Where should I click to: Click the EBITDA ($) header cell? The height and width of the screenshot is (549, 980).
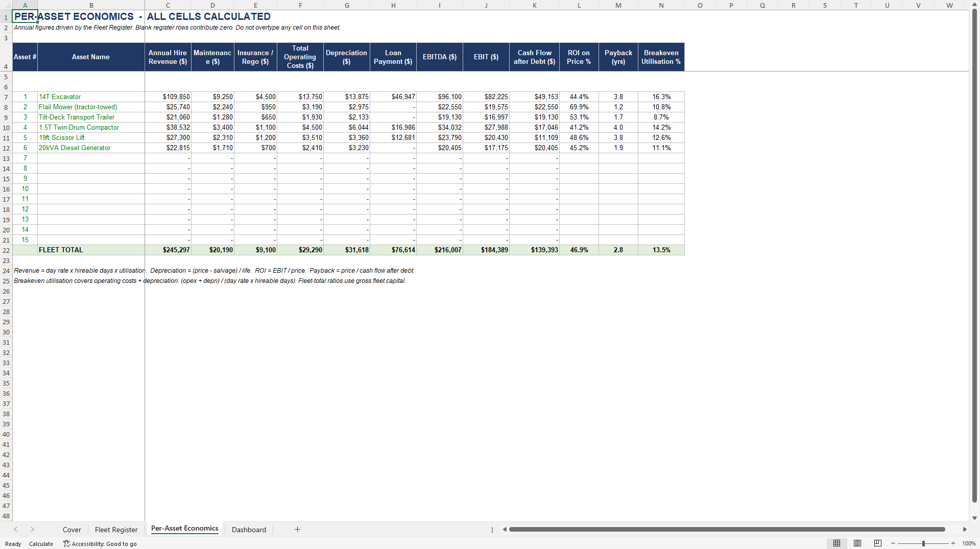[x=440, y=57]
